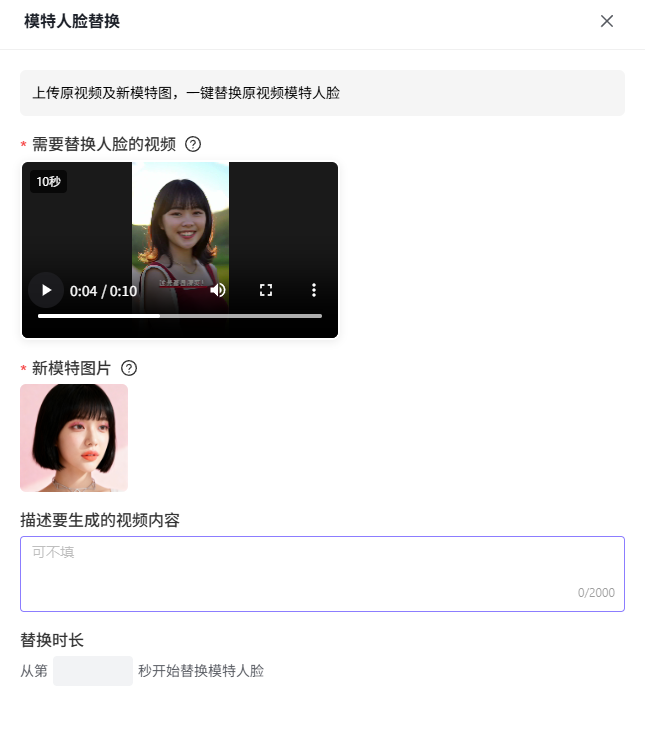Play the uploaded face-swap video
Viewport: 645px width, 730px height.
pos(46,290)
